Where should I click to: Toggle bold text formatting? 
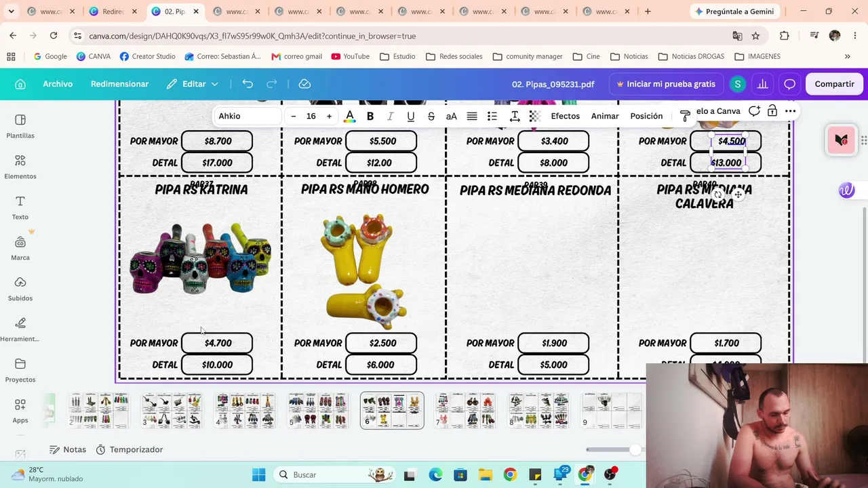370,117
